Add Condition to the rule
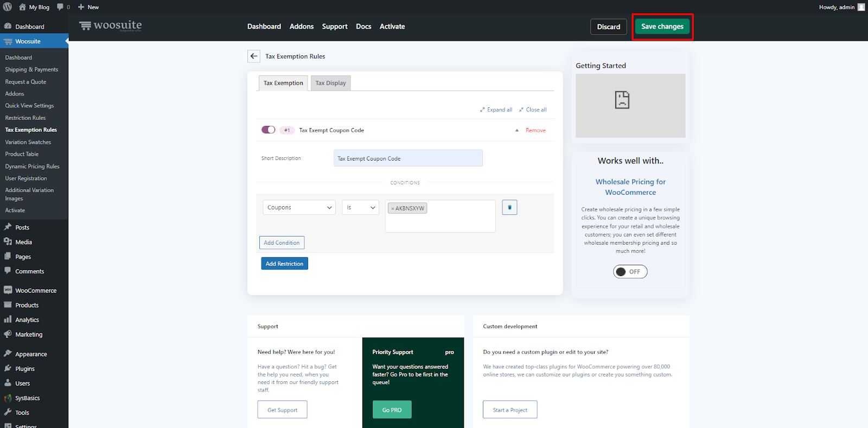Screen dimensions: 868x428 [x=282, y=242]
